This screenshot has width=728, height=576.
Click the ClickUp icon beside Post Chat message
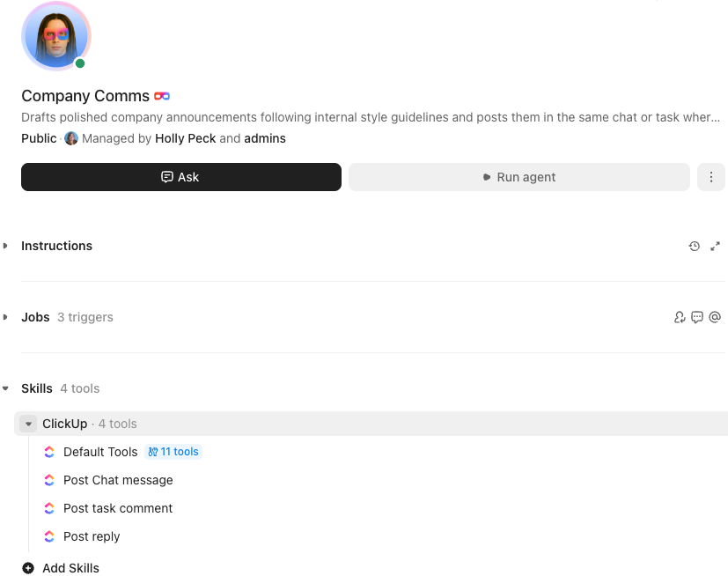click(48, 480)
